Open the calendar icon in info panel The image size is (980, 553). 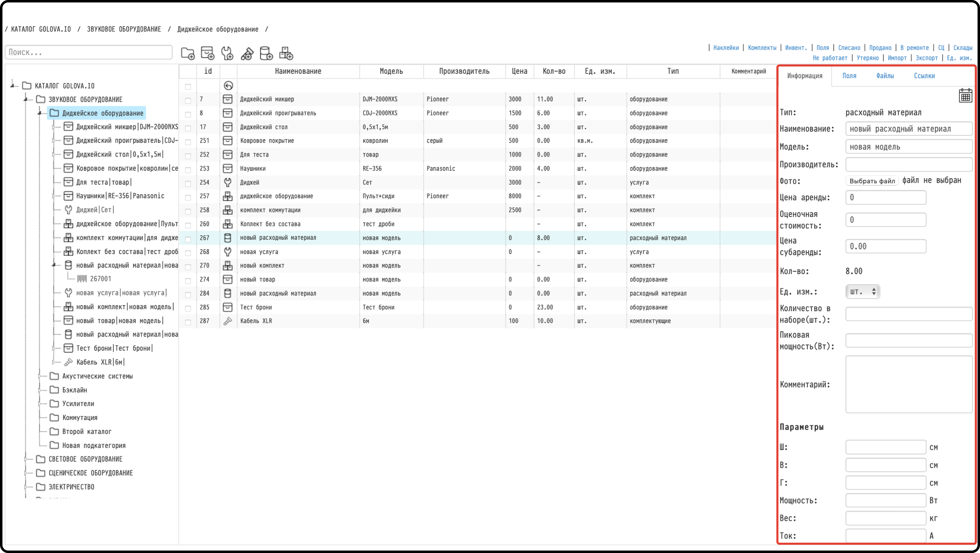coord(965,96)
